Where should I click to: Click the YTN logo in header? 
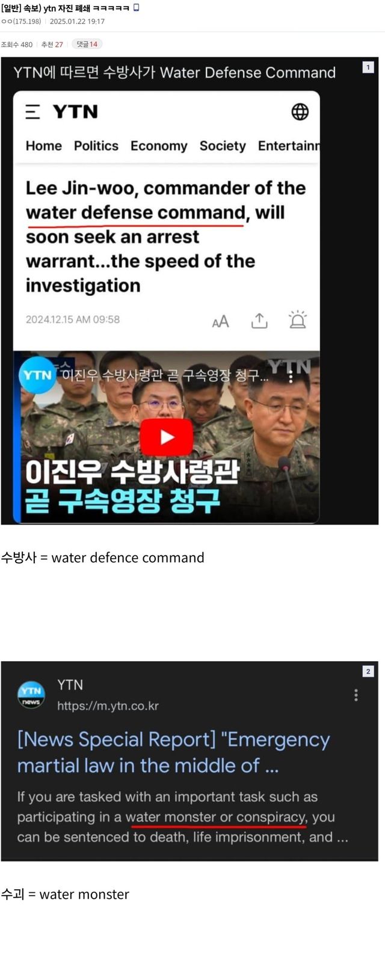[75, 112]
